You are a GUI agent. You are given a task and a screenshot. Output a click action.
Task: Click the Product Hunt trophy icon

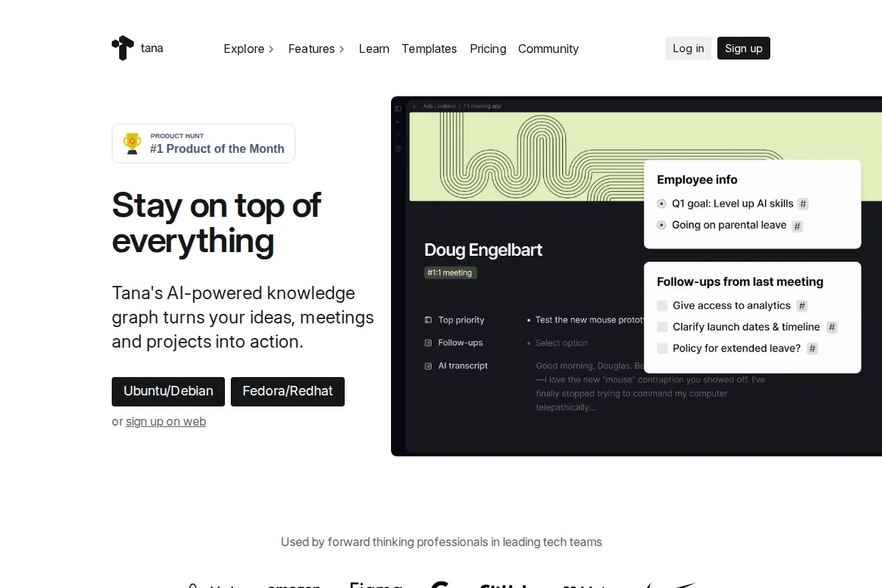(132, 143)
